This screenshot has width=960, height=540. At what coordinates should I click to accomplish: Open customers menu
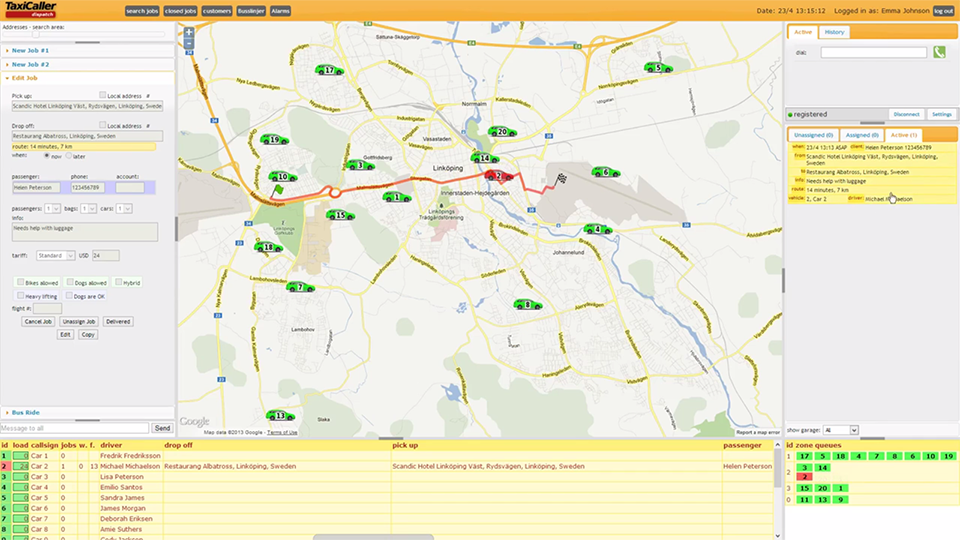[x=217, y=11]
